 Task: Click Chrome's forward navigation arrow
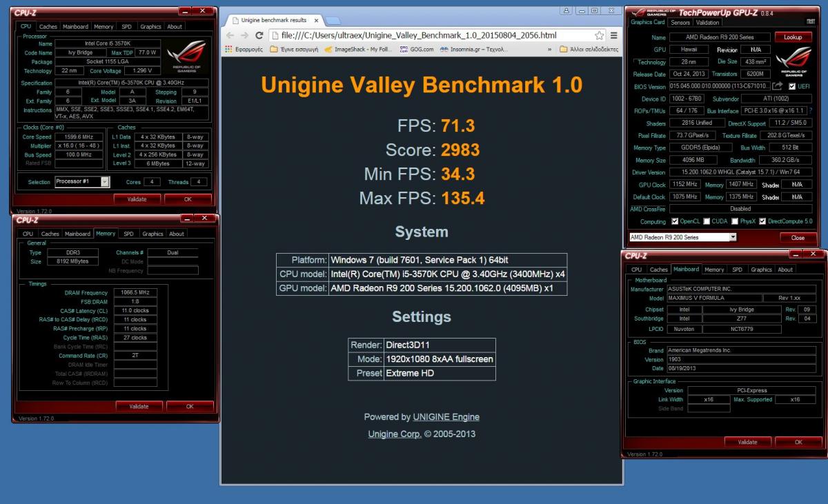tap(244, 35)
